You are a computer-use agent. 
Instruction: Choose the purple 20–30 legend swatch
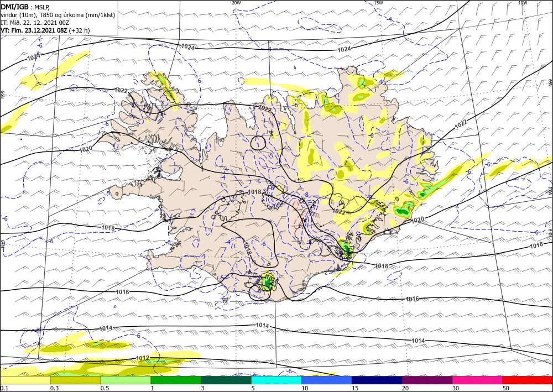click(x=427, y=380)
